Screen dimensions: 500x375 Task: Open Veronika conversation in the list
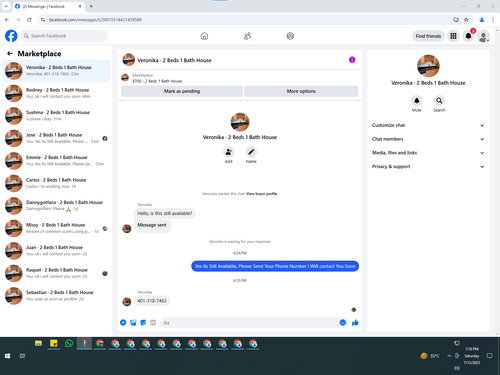point(56,71)
